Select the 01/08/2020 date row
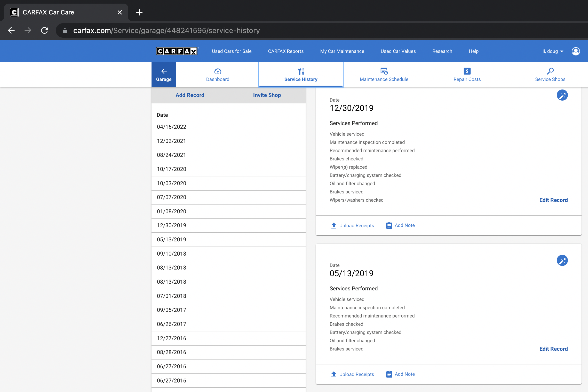 pyautogui.click(x=228, y=211)
